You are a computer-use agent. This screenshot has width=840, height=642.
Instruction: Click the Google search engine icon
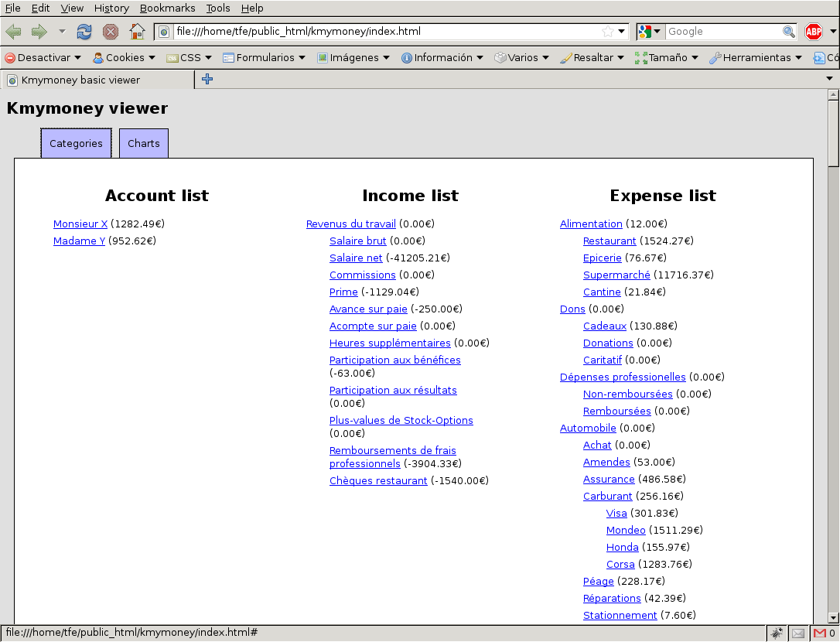point(645,32)
